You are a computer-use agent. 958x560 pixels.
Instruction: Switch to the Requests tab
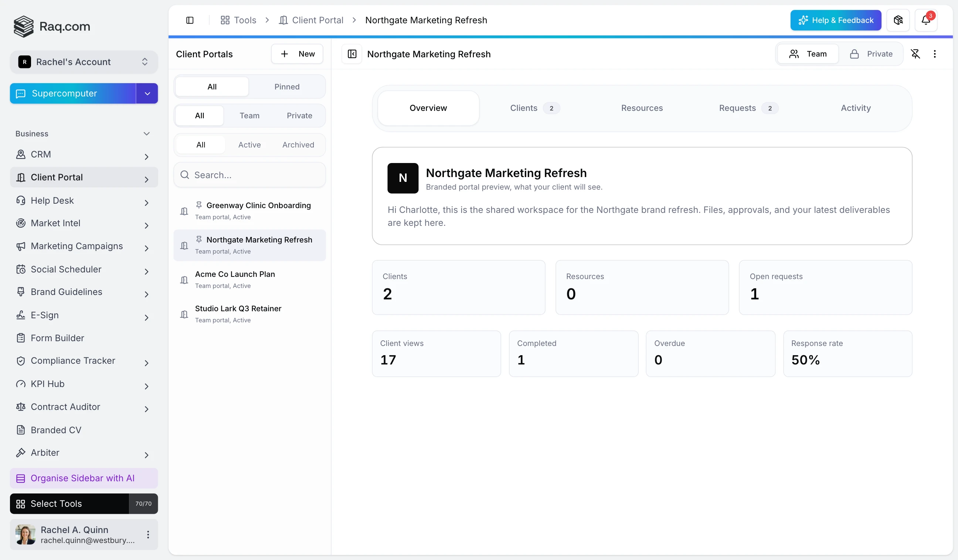click(748, 108)
